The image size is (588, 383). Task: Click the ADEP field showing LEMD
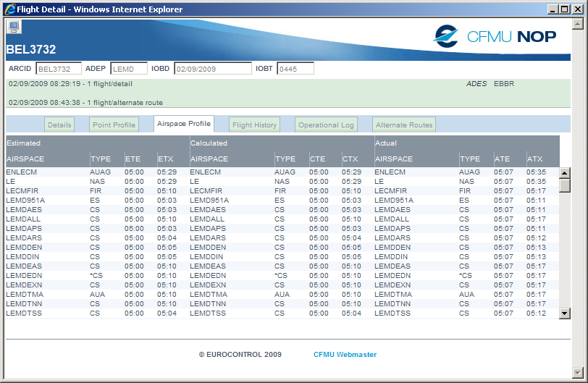coord(128,69)
